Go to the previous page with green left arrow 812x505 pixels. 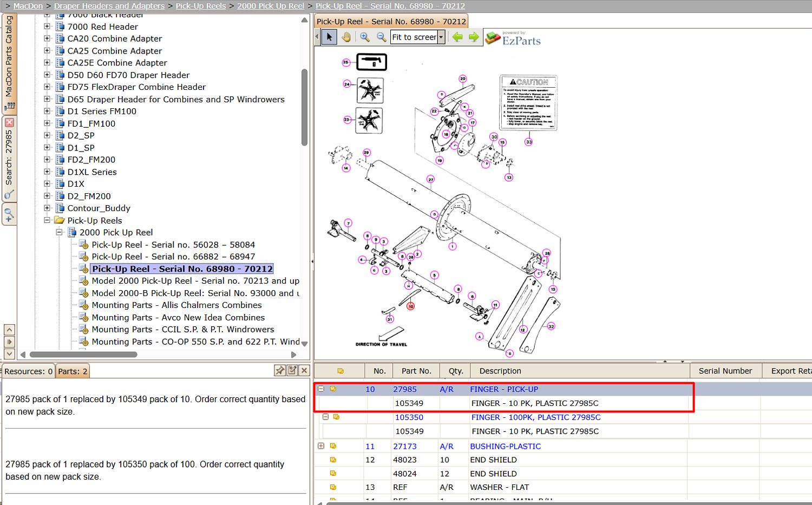tap(457, 37)
